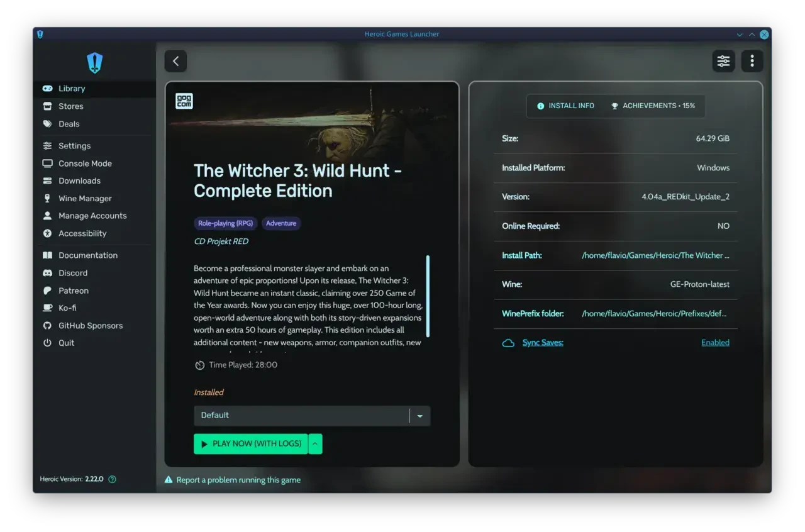
Task: Open the Default launch option dropdown
Action: [x=312, y=416]
